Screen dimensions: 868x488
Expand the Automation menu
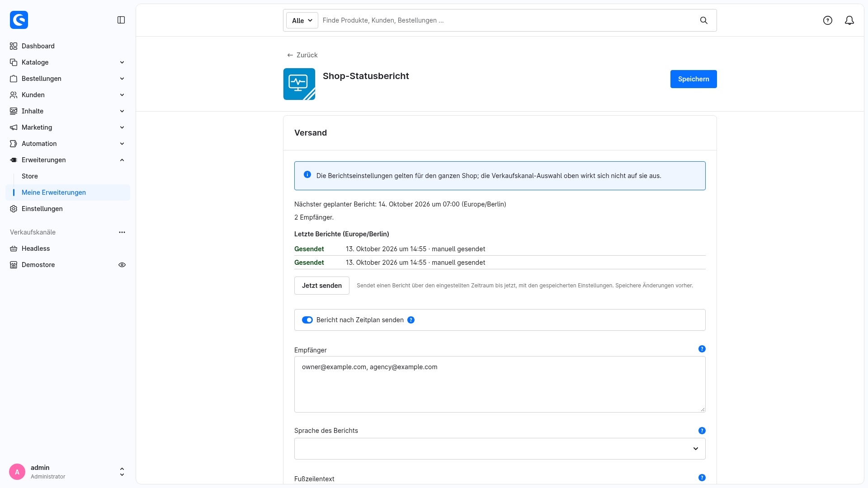coord(67,144)
